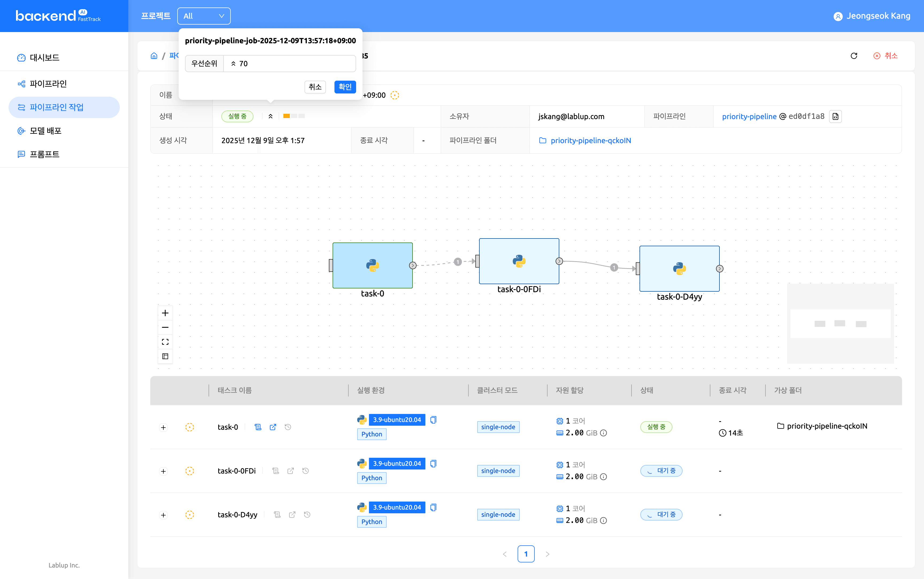Expand the task-0-0FDi table row
This screenshot has height=579, width=924.
pos(163,471)
